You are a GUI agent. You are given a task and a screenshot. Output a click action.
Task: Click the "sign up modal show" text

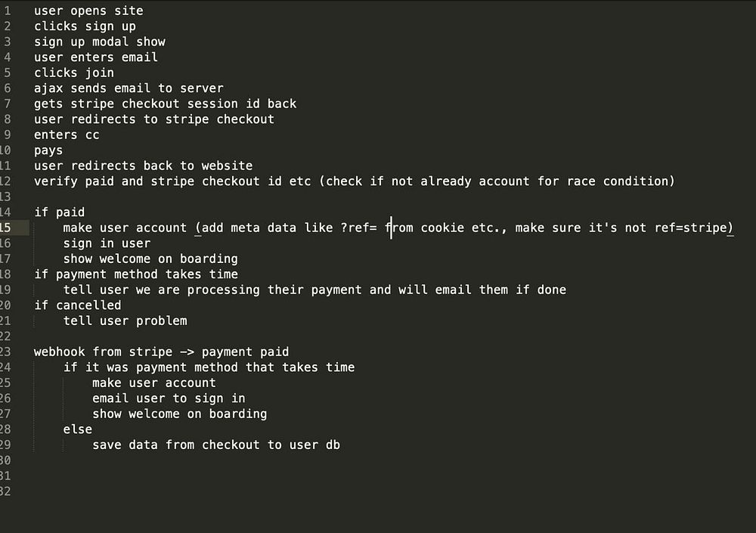(x=99, y=42)
